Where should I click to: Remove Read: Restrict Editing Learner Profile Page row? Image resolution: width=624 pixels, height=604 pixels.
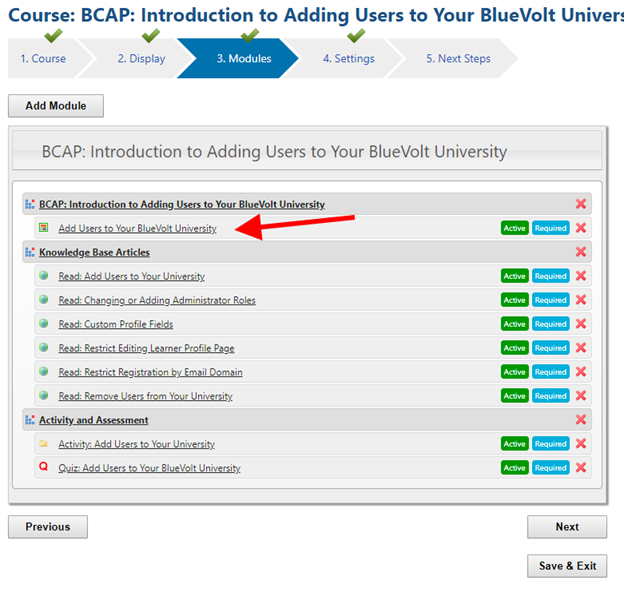581,348
